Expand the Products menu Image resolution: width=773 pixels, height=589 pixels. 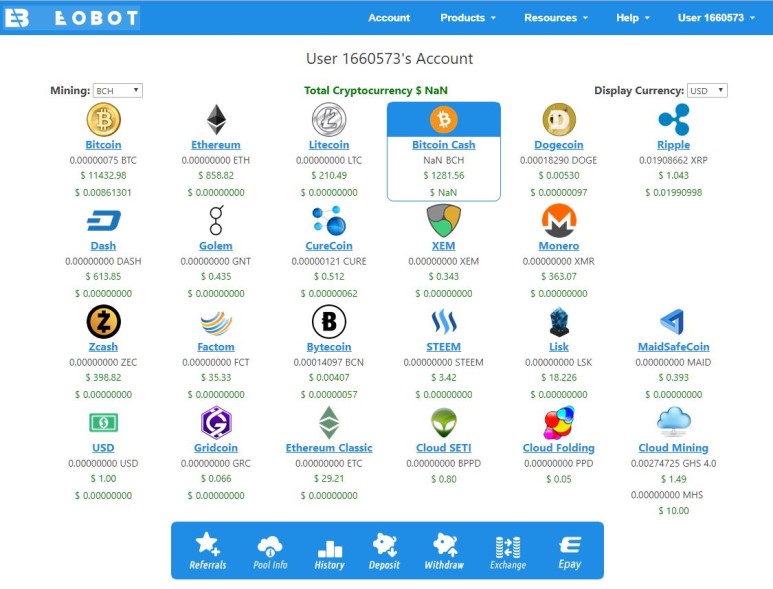coord(467,18)
